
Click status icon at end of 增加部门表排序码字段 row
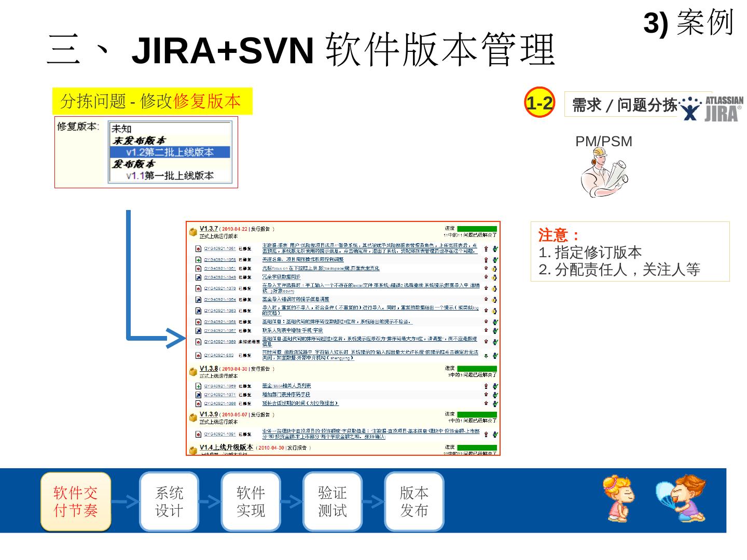coord(495,395)
